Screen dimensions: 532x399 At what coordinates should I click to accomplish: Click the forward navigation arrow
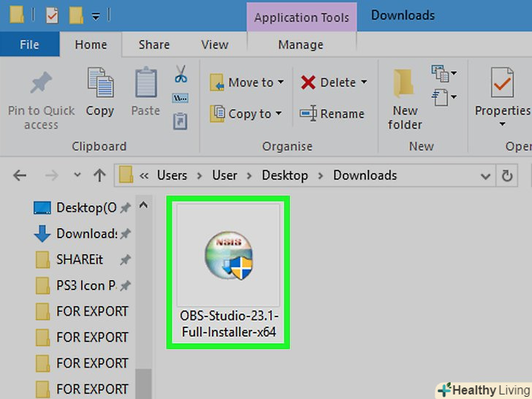tap(51, 175)
